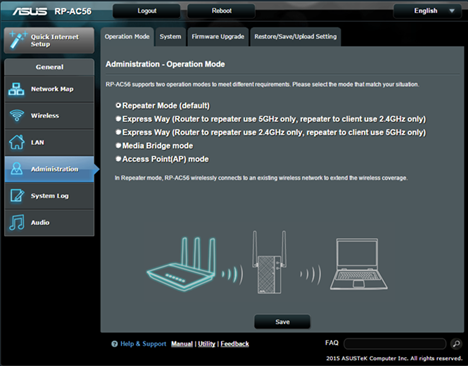
Task: Click the Administration user icon
Action: tap(16, 169)
